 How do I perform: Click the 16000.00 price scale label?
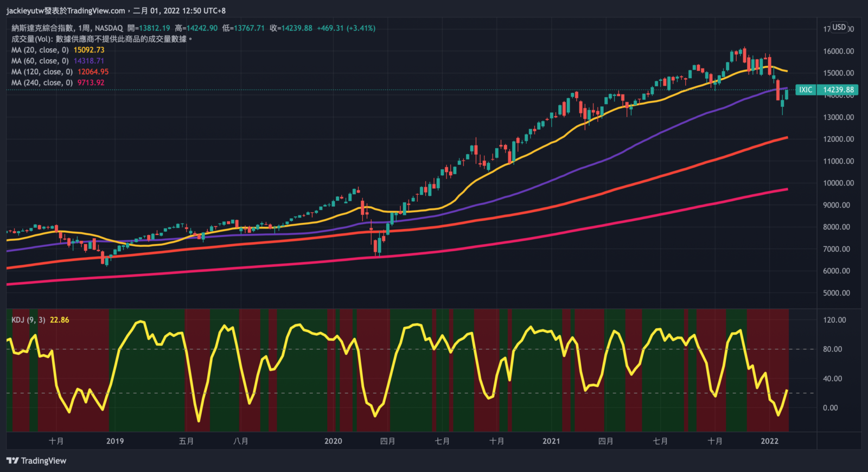tap(838, 51)
